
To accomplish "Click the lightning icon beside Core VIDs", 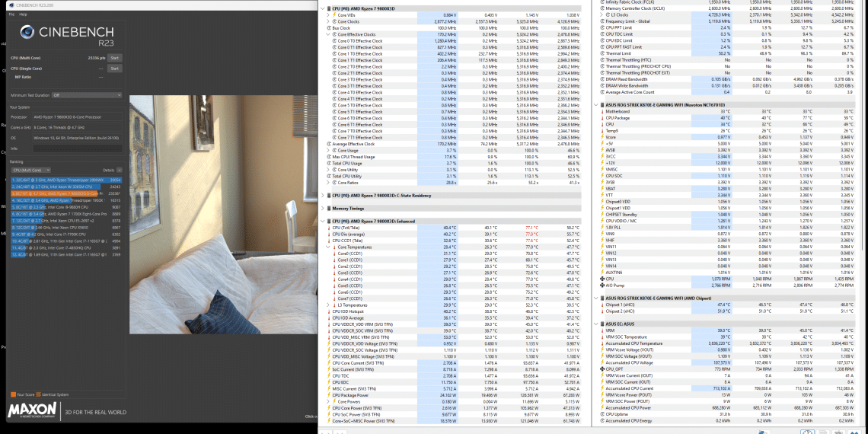I will (333, 15).
